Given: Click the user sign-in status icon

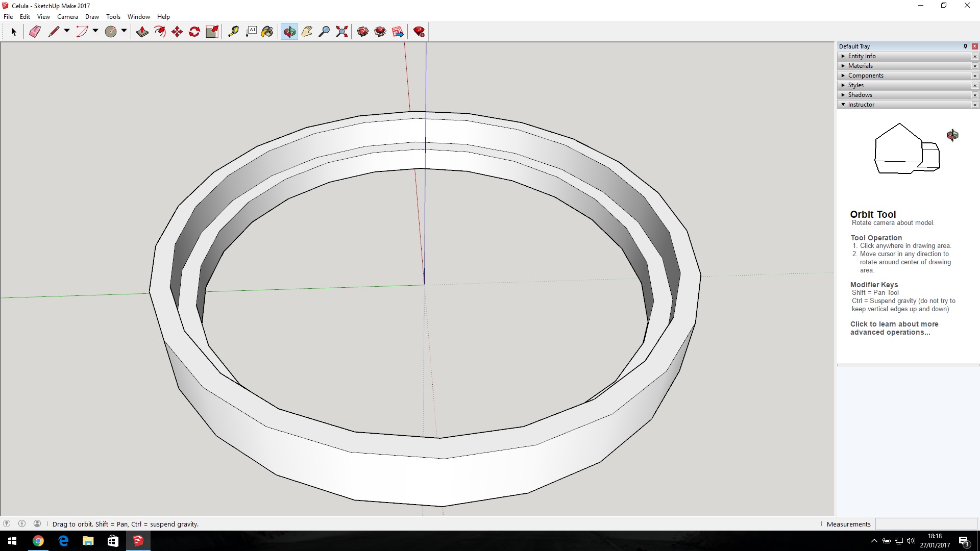Looking at the screenshot, I should pos(37,523).
